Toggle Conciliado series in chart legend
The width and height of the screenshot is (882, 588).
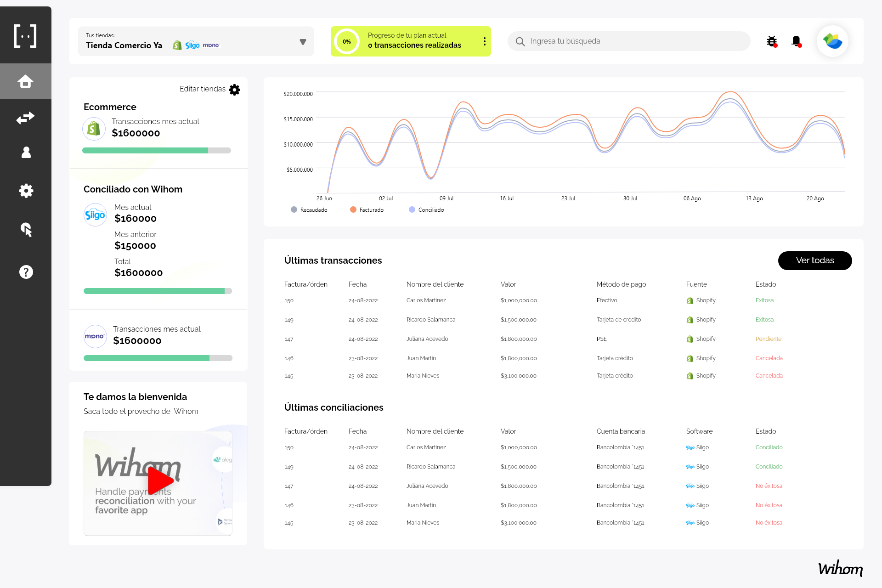coord(426,210)
